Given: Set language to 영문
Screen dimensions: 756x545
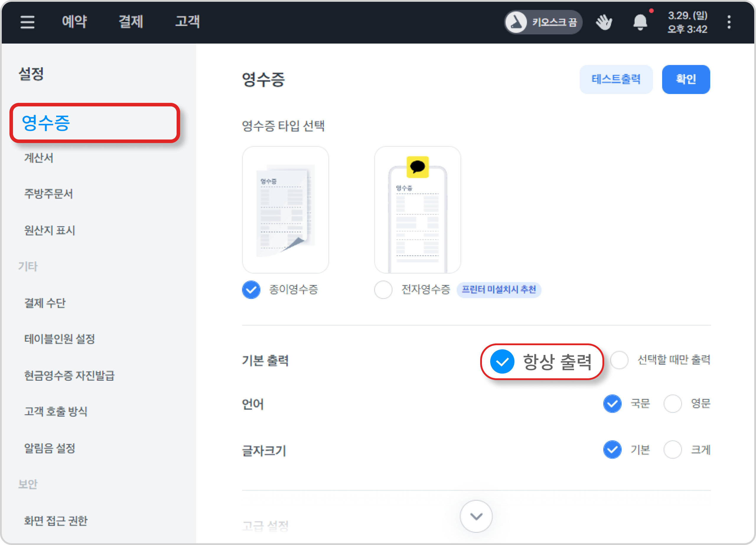Looking at the screenshot, I should tap(672, 404).
